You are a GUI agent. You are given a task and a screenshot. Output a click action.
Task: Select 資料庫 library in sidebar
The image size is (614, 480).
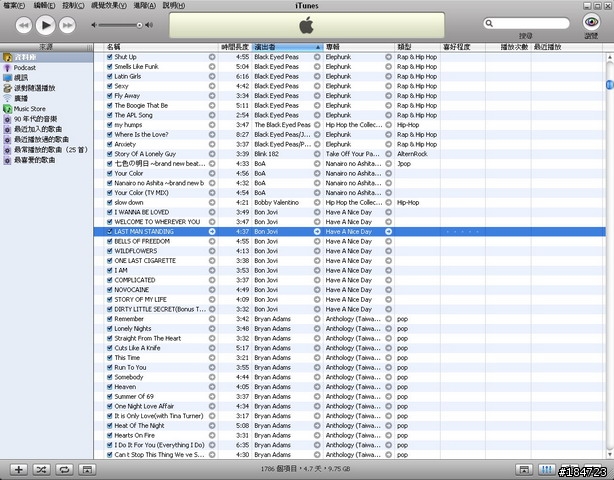tap(25, 58)
